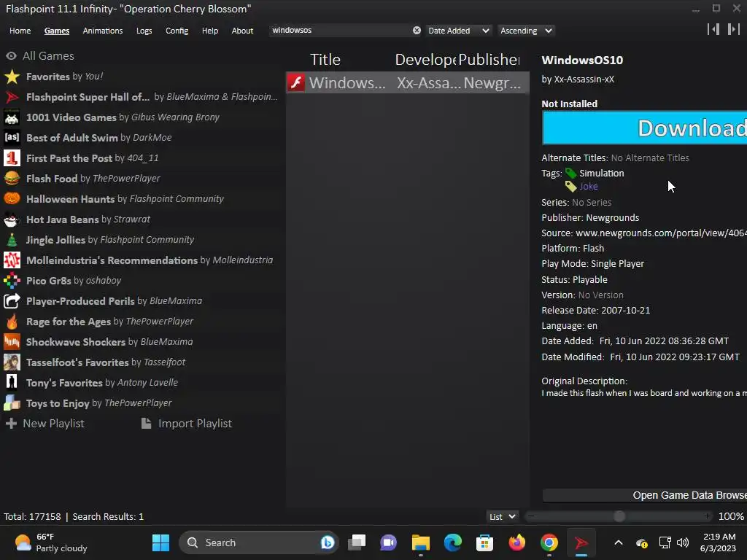The image size is (747, 560).
Task: Open the Ascending order dropdown
Action: (x=526, y=31)
